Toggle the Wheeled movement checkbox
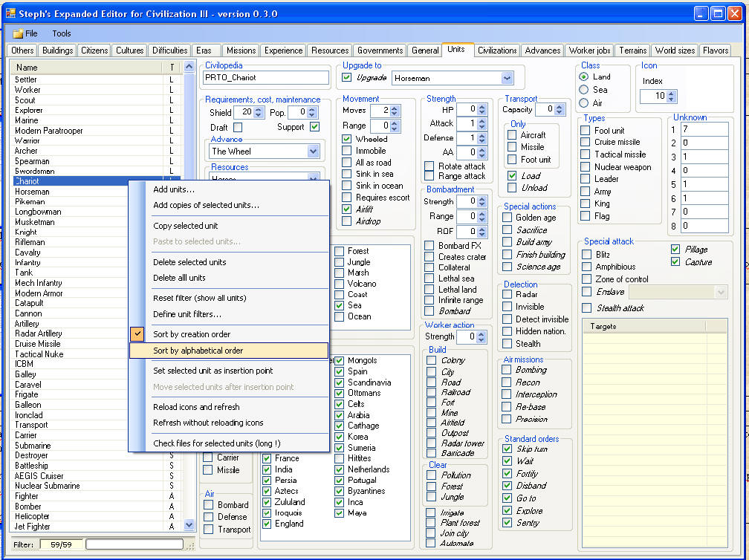The width and height of the screenshot is (749, 560). 347,140
